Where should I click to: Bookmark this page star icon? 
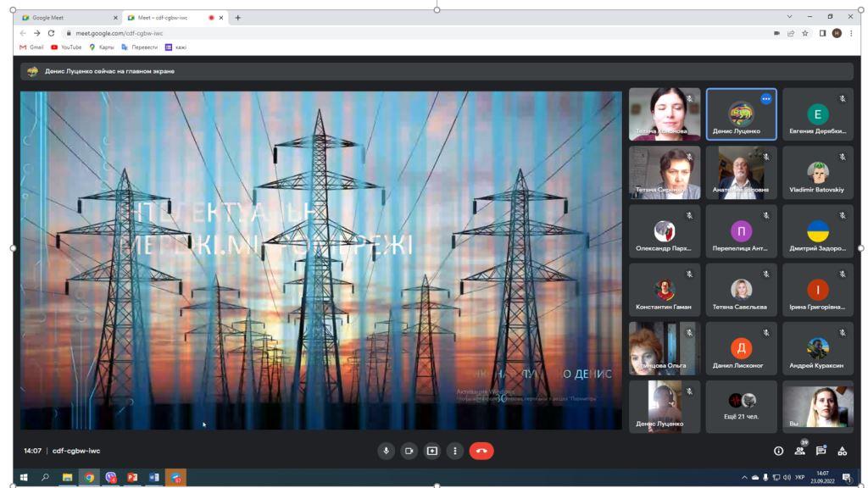(805, 33)
